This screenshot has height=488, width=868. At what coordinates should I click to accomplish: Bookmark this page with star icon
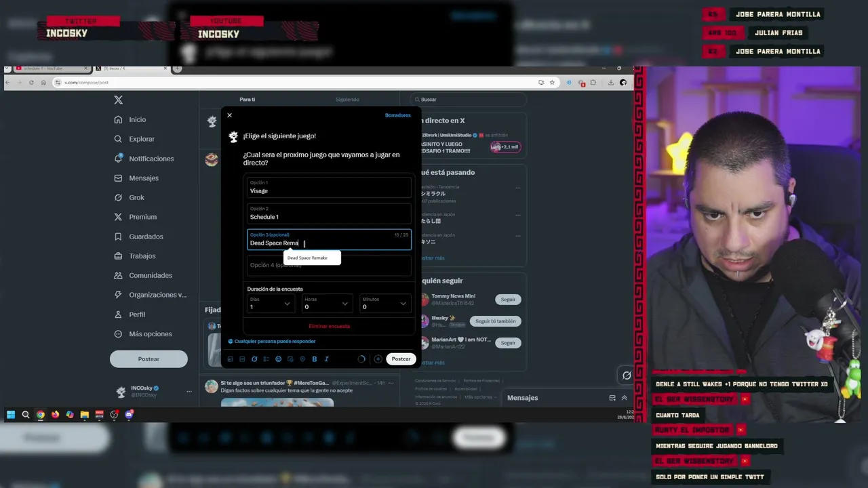[x=552, y=83]
